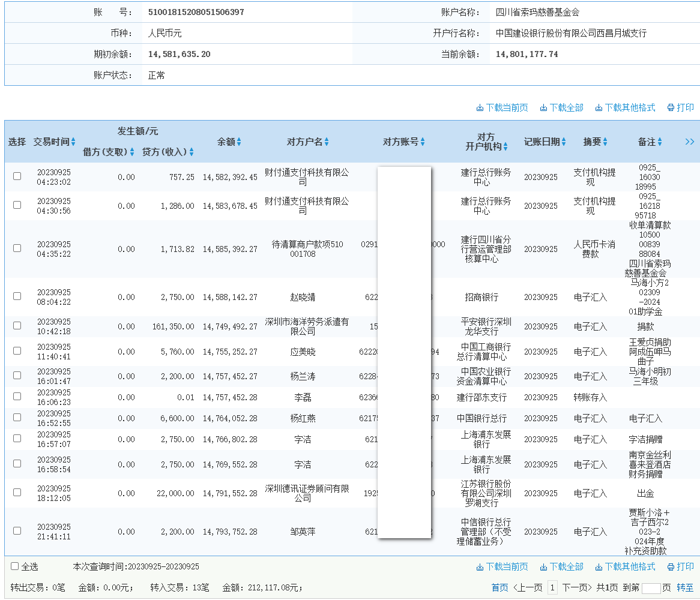Select checkbox for 04:35:22 transaction
Image resolution: width=700 pixels, height=600 pixels.
pos(17,248)
